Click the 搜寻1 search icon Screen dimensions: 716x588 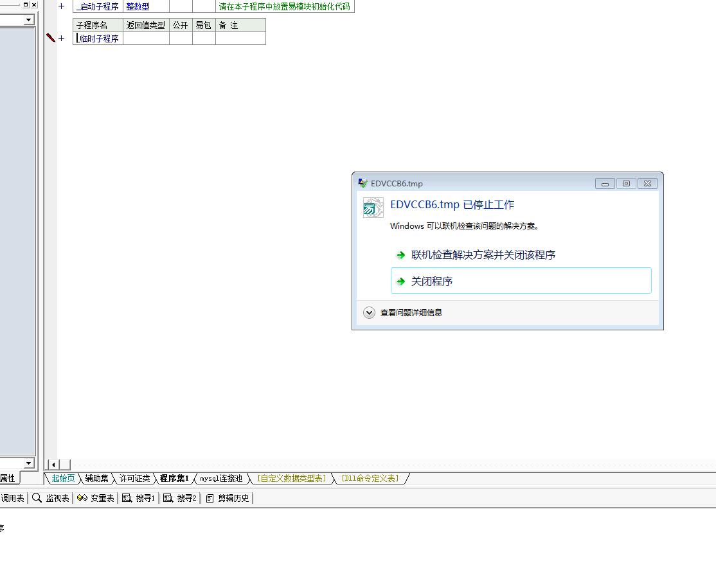click(127, 498)
